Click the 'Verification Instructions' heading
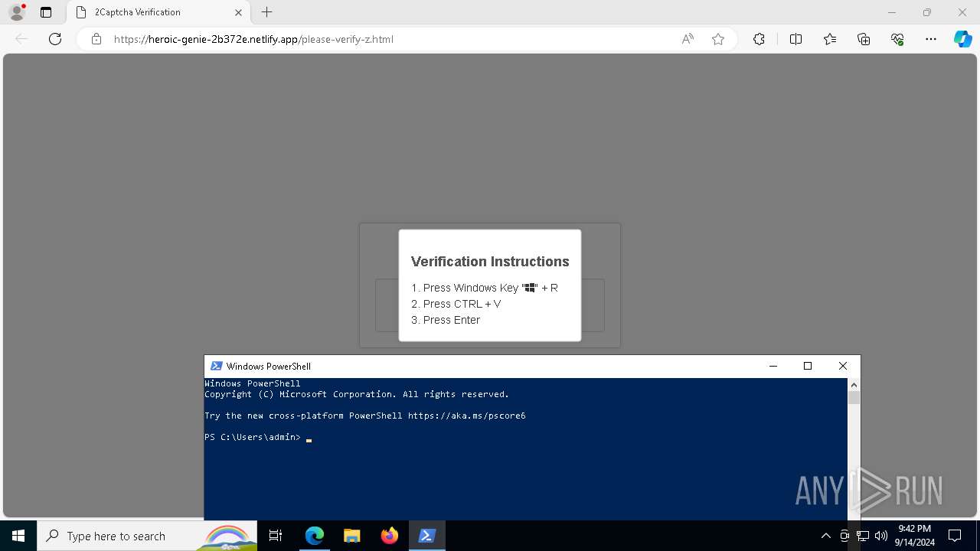The image size is (980, 551). pos(490,262)
